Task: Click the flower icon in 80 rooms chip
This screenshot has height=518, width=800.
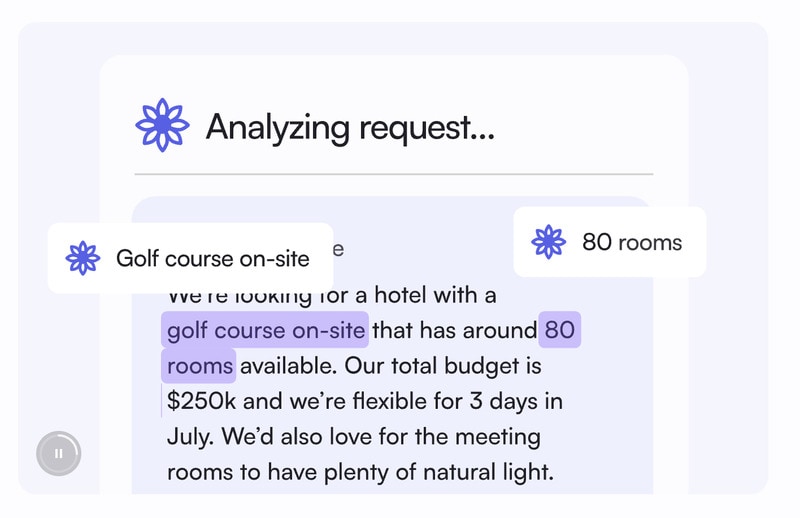Action: 549,242
